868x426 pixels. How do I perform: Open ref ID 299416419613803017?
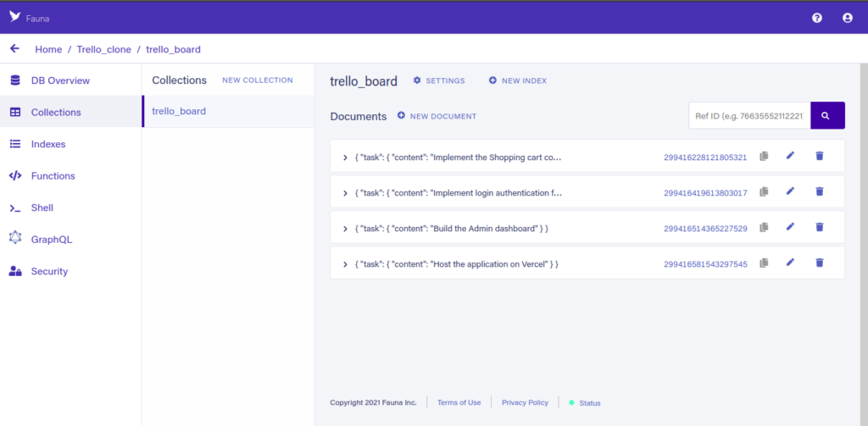pyautogui.click(x=705, y=193)
